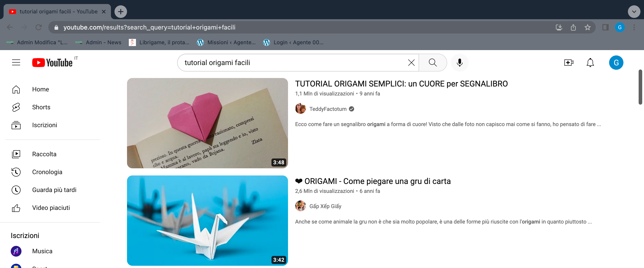The height and width of the screenshot is (268, 644).
Task: Select Home in the sidebar
Action: 53,89
